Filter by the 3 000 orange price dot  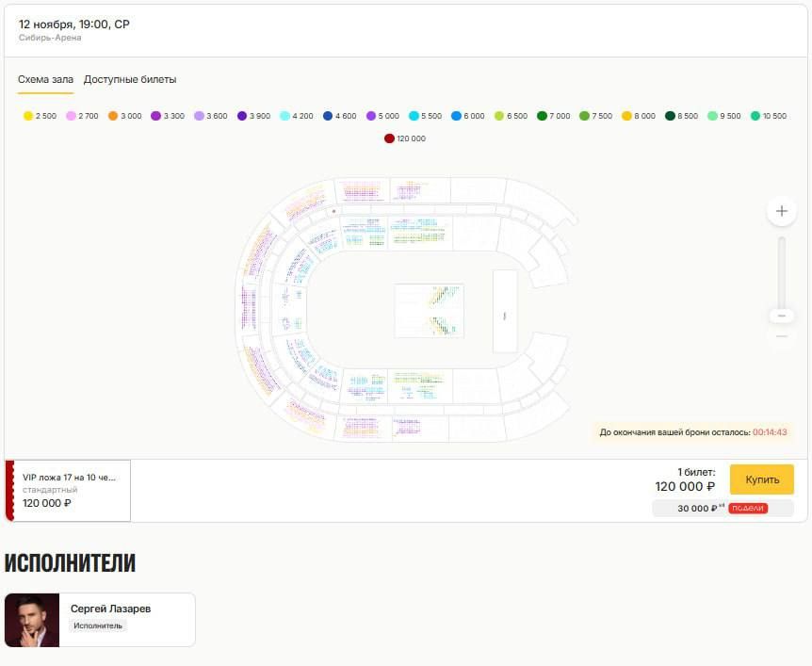113,116
